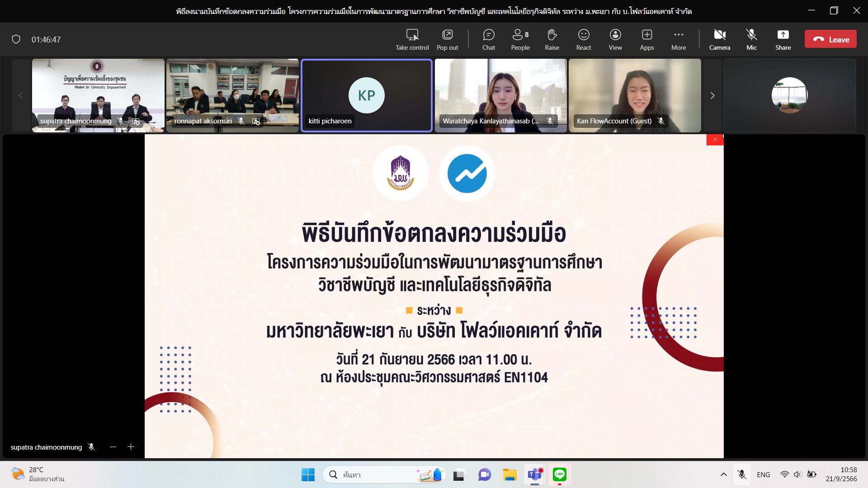Screen dimensions: 868x488
Task: Open the Windows Start menu
Action: 308,474
